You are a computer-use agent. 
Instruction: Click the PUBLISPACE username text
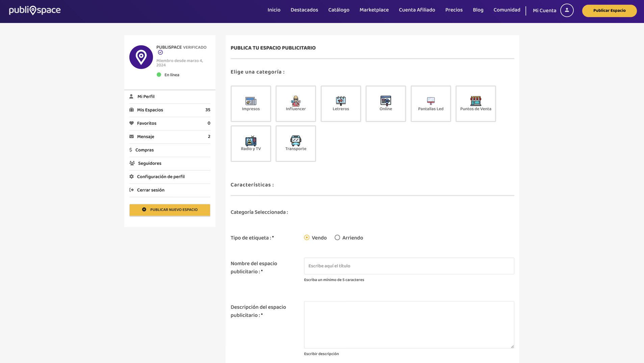coord(169,47)
